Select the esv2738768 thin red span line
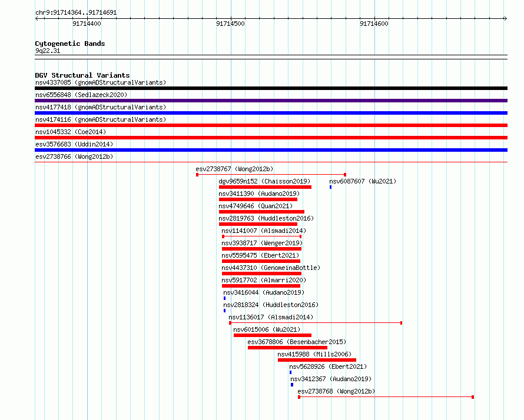 (386, 397)
